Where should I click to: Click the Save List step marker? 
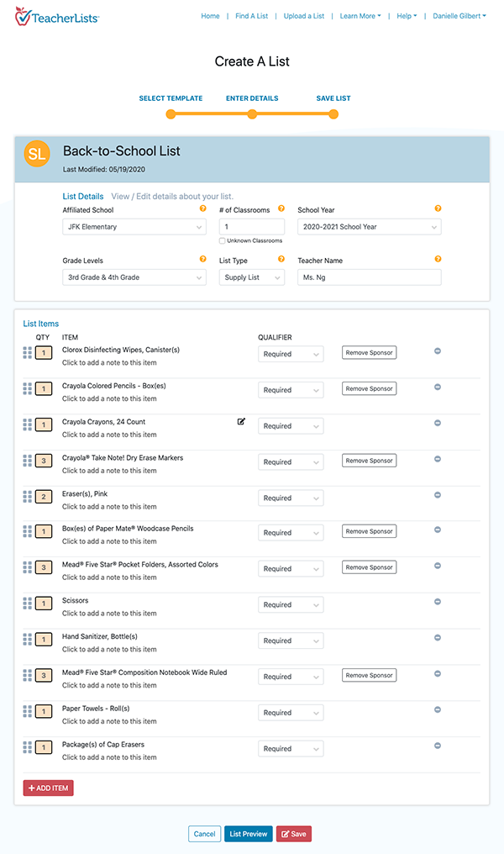(x=333, y=113)
